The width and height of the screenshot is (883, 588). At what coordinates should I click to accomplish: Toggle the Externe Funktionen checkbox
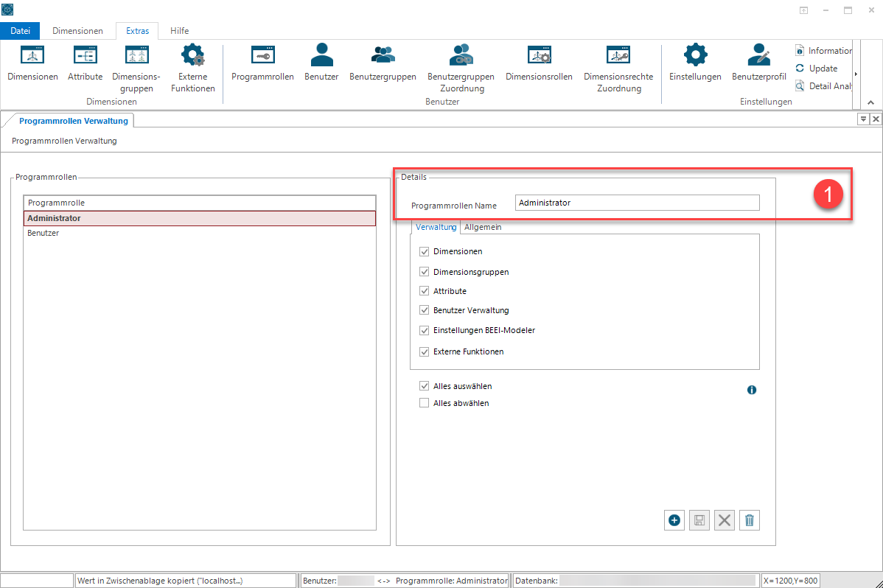[424, 351]
